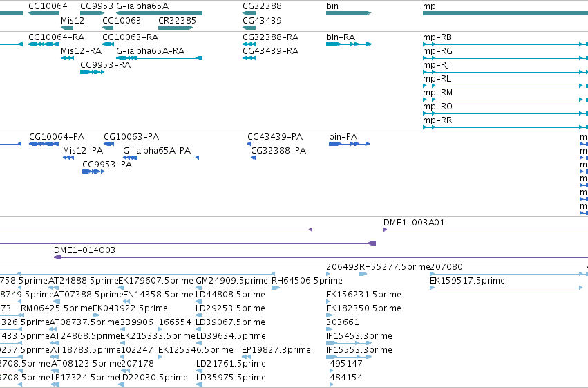
Task: Select the IP15553.3prime EST label
Action: 359,350
